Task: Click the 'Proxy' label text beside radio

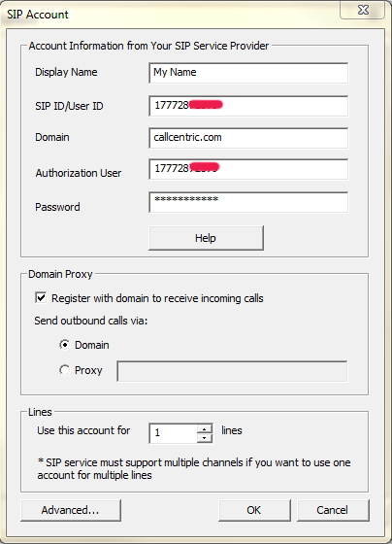Action: pos(88,370)
